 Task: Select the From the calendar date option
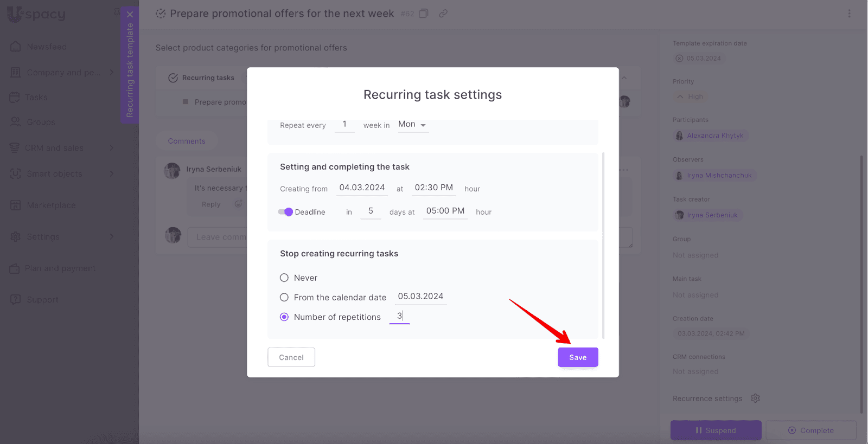click(x=284, y=297)
